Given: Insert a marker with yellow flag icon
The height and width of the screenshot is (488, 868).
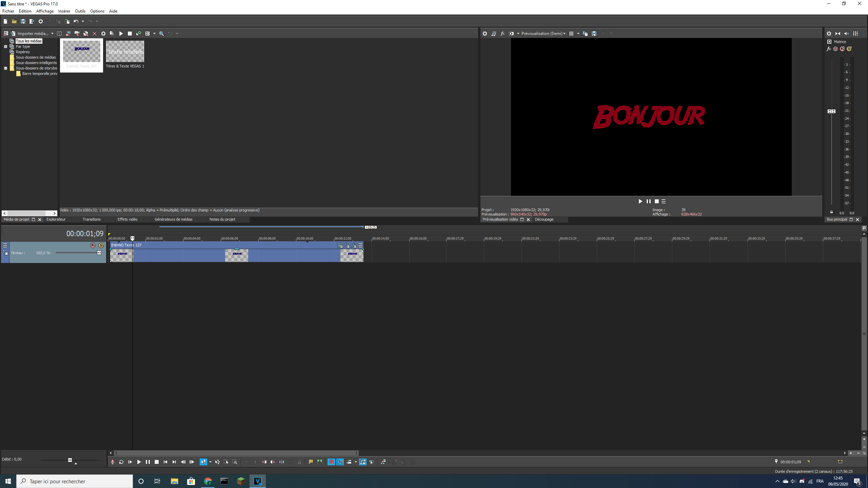Looking at the screenshot, I should coord(311,462).
